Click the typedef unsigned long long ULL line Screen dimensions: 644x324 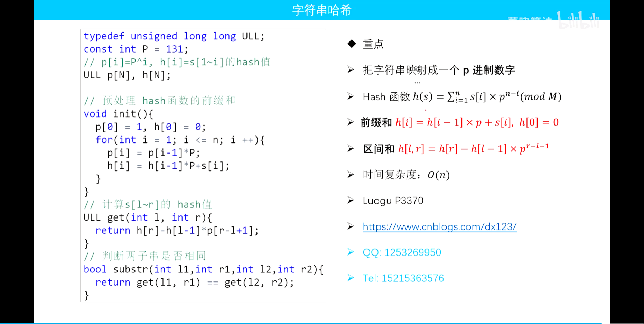[x=174, y=36]
